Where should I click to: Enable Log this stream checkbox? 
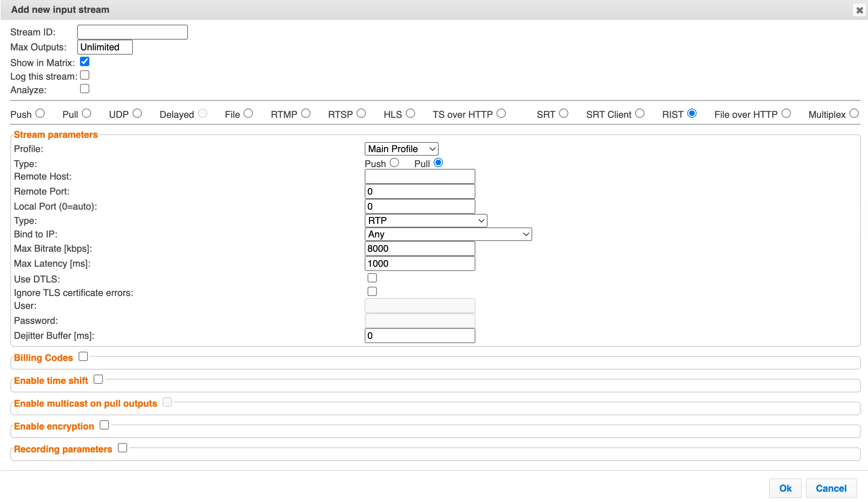pyautogui.click(x=85, y=75)
